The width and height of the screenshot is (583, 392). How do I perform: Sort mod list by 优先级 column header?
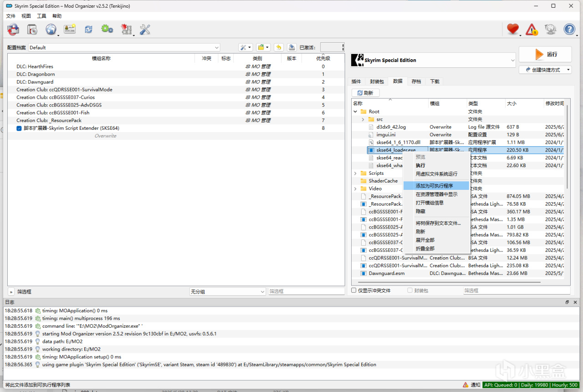tap(323, 58)
